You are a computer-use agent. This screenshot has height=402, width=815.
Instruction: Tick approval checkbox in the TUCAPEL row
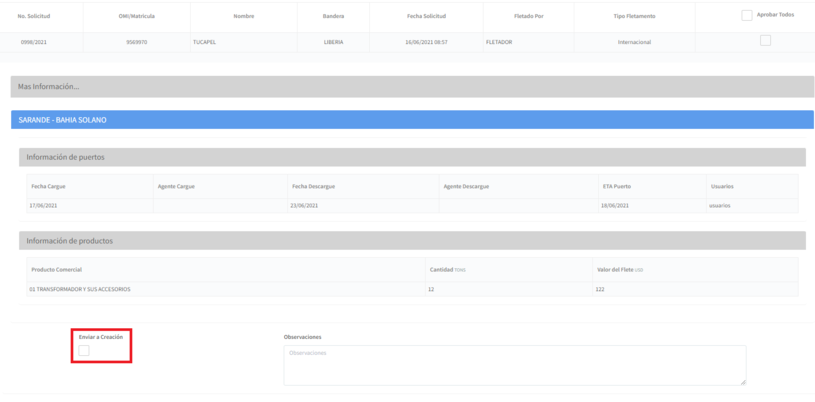(765, 41)
